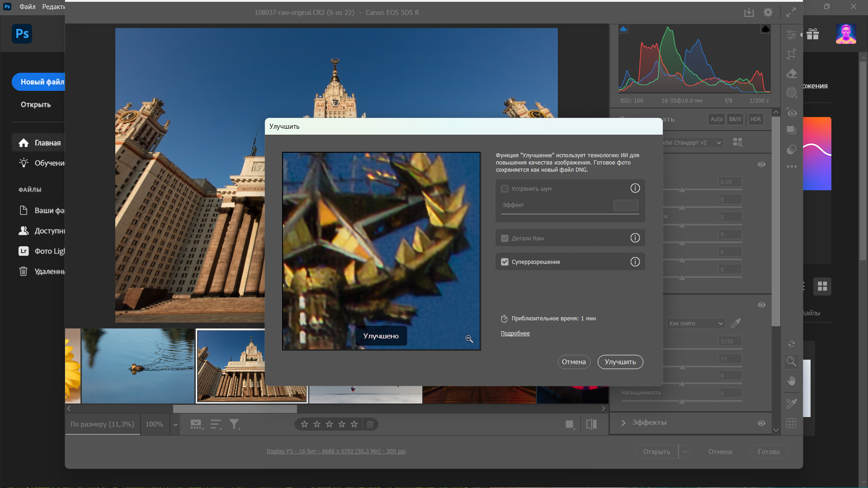Screen dimensions: 868x488
Task: Click the cycle before/after rotate arrows icon
Action: [x=791, y=344]
